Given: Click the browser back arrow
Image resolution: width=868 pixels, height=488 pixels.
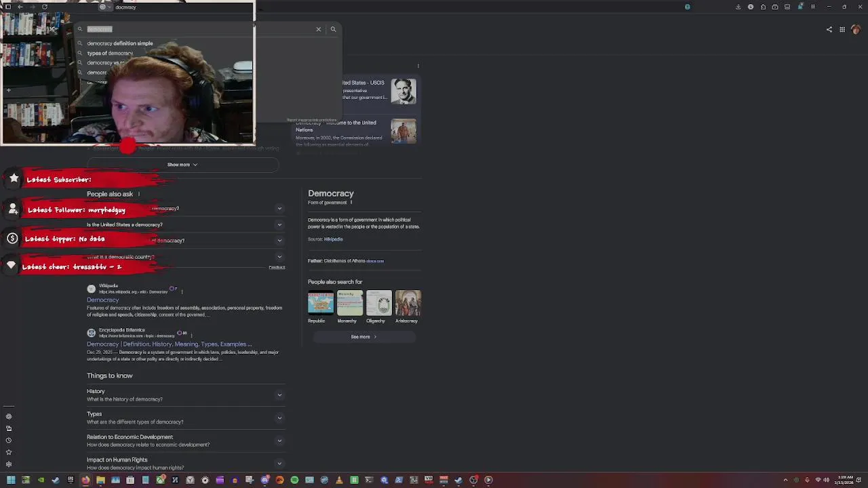Looking at the screenshot, I should 20,7.
